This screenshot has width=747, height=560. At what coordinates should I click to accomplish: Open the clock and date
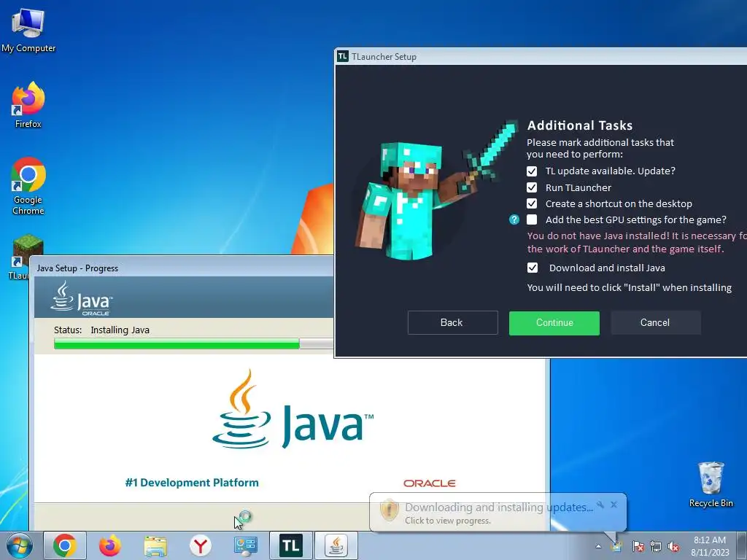[710, 546]
